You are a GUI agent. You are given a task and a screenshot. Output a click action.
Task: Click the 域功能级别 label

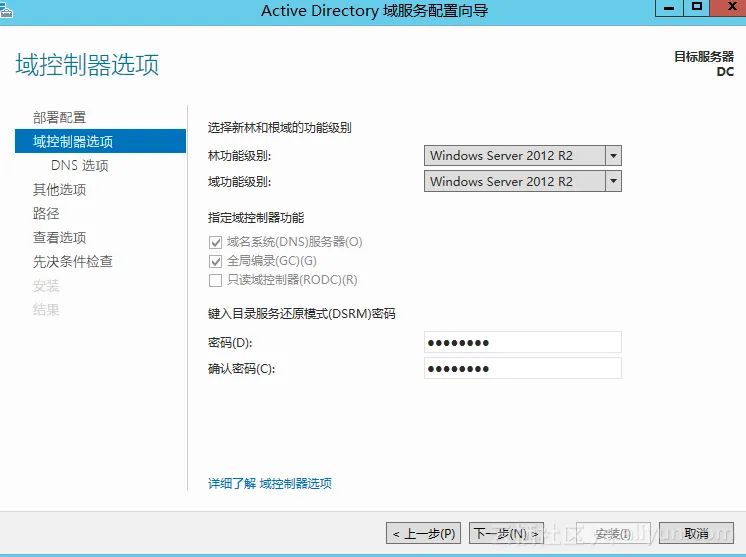pos(239,181)
